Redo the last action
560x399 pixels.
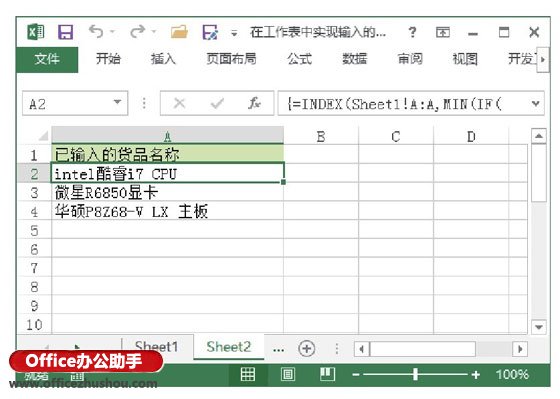pyautogui.click(x=138, y=32)
